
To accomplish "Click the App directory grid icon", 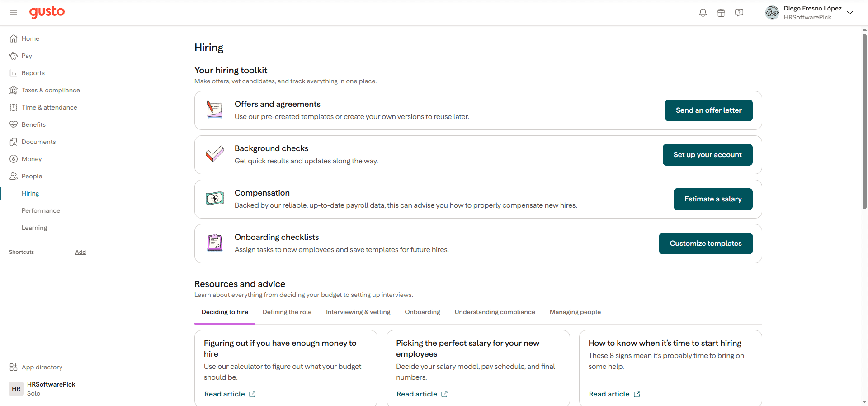I will (x=14, y=367).
